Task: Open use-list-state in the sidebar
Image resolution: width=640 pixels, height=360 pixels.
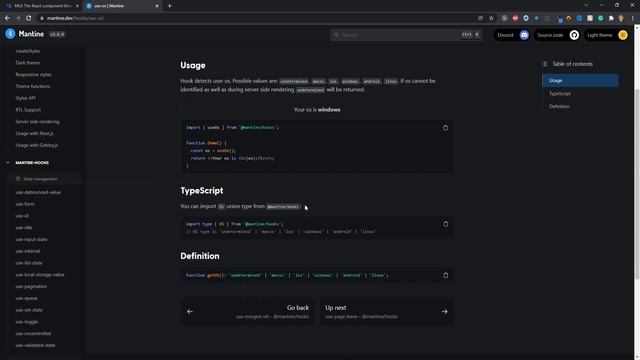Action: coord(29,263)
